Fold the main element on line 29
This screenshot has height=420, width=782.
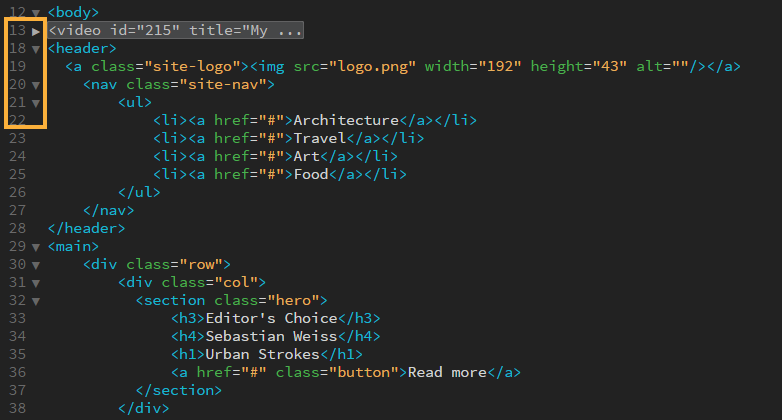[x=36, y=247]
